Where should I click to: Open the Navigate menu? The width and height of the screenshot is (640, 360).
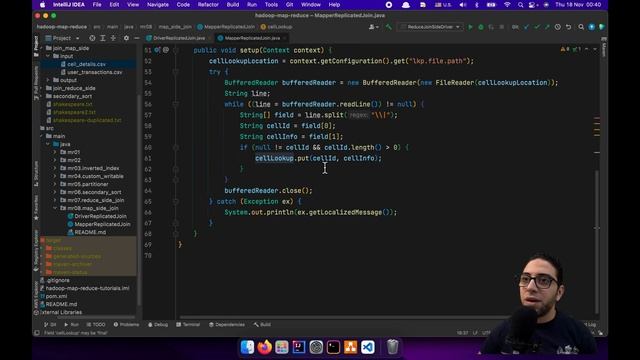click(158, 5)
